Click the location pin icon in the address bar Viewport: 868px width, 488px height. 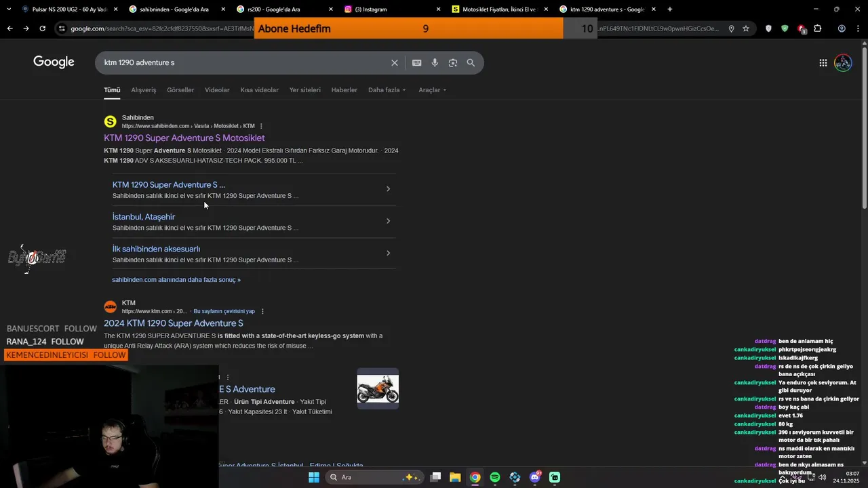(x=731, y=28)
